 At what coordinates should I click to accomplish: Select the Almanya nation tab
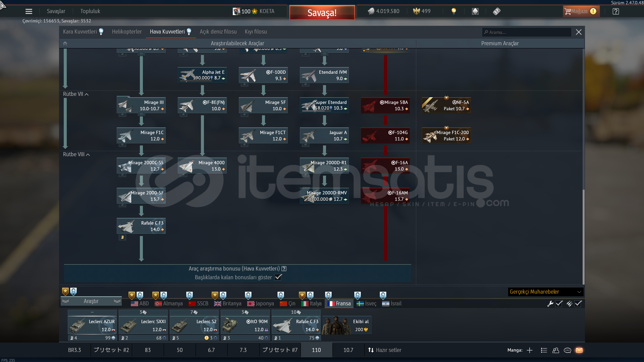pos(169,304)
